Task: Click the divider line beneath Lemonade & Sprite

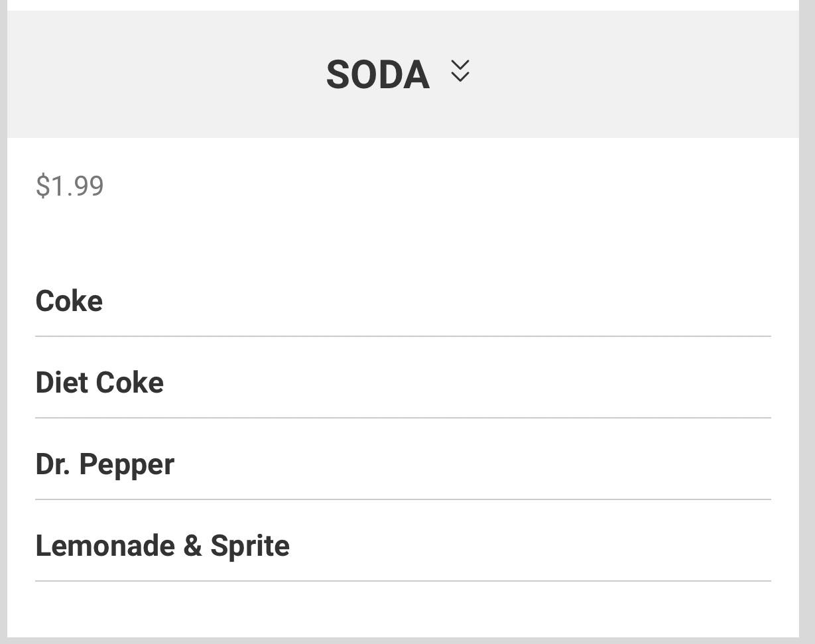Action: point(403,581)
